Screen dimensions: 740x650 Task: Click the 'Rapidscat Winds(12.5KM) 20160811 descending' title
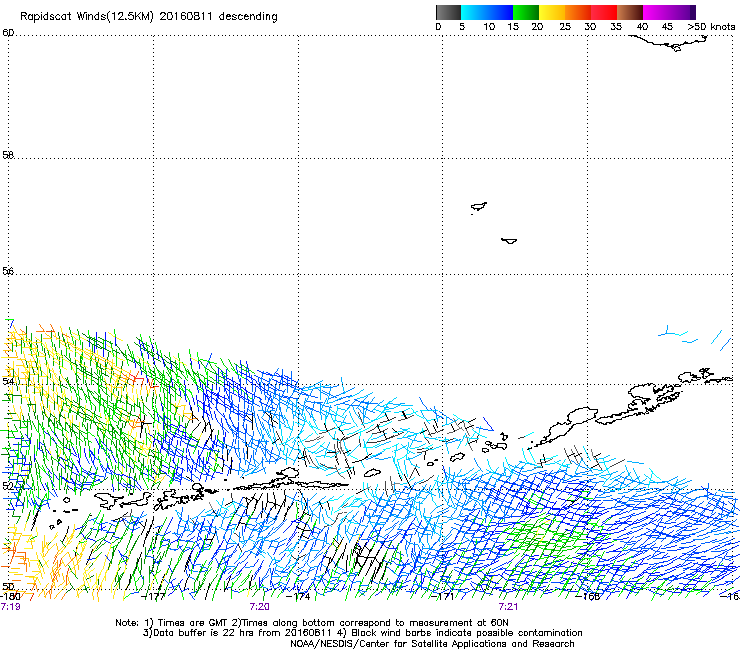click(x=149, y=16)
